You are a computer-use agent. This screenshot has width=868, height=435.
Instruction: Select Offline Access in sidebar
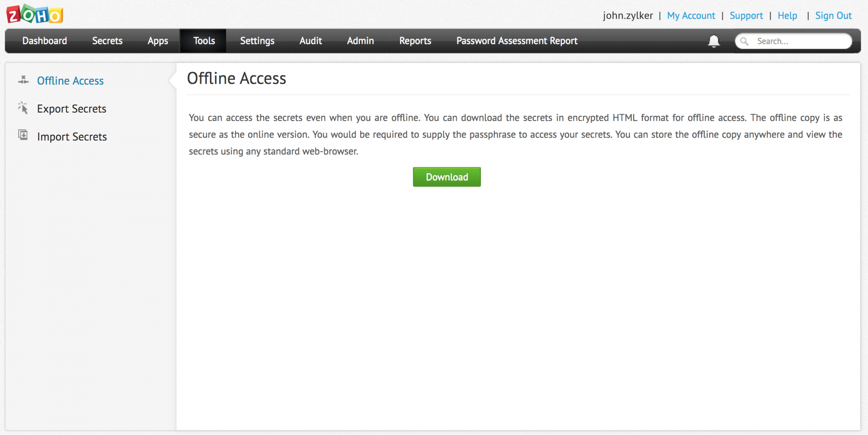tap(70, 81)
